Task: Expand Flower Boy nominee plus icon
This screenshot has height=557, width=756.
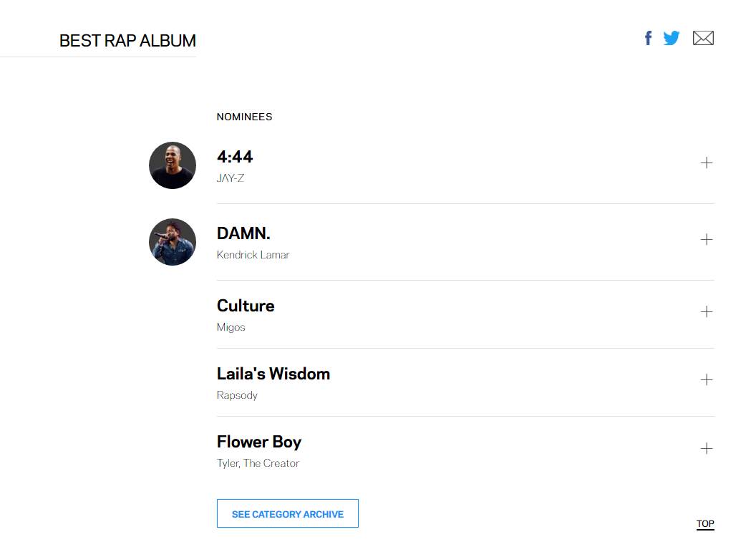Action: click(x=707, y=448)
